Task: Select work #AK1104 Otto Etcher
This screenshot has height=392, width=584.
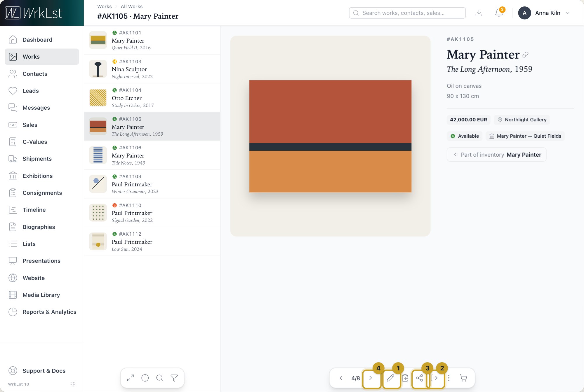Action: (152, 98)
